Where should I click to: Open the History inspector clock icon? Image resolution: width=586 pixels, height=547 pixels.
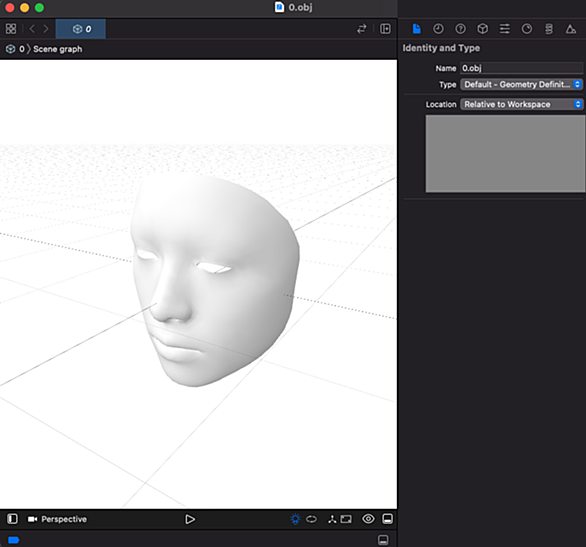[438, 29]
